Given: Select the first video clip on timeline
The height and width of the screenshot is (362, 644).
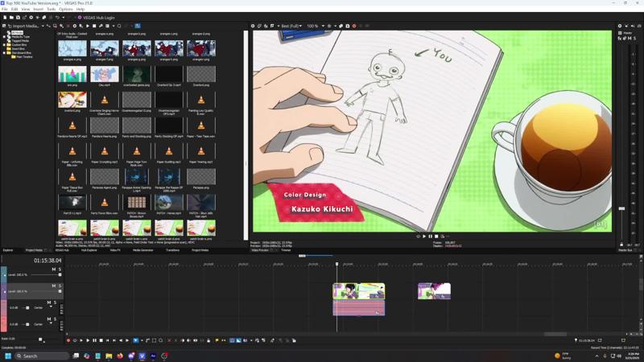Looking at the screenshot, I should pos(358,291).
